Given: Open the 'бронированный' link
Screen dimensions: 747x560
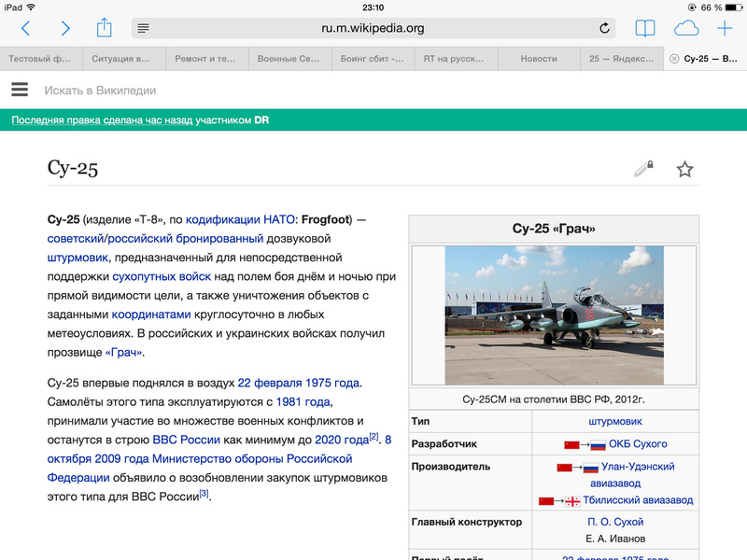Looking at the screenshot, I should [x=219, y=239].
